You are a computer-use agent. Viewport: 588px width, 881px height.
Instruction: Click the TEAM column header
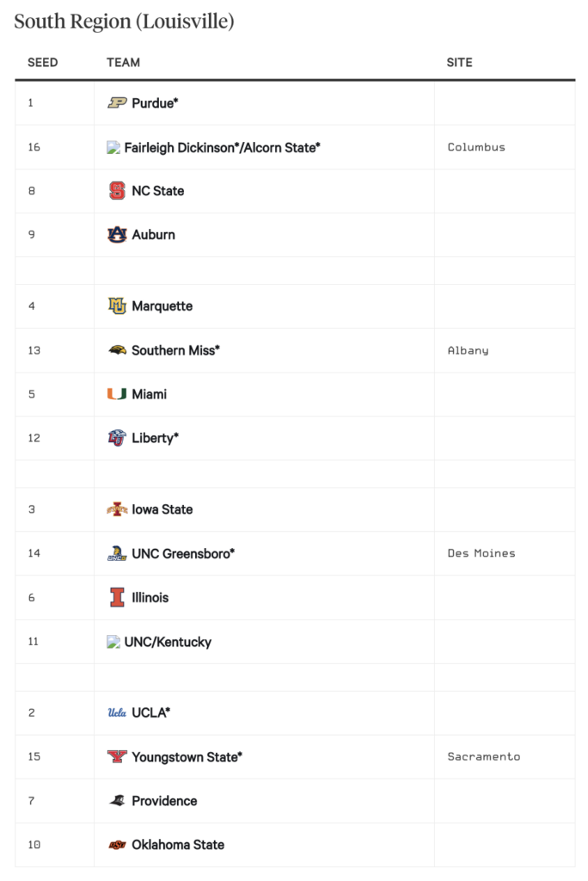(124, 62)
